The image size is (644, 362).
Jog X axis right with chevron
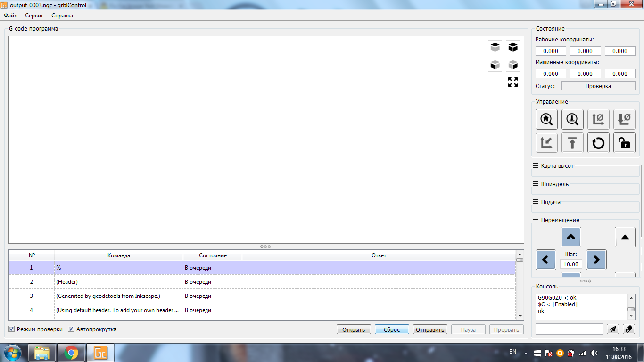596,260
